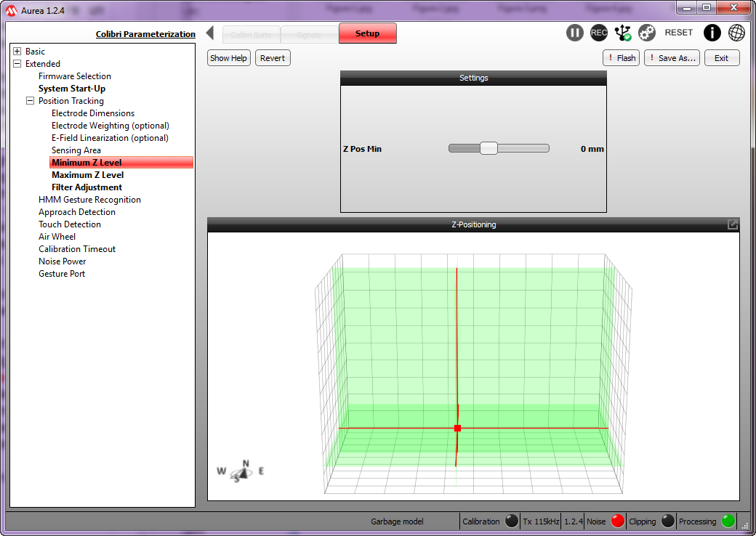Open settings via the gear icon
Image resolution: width=756 pixels, height=536 pixels.
(x=647, y=33)
